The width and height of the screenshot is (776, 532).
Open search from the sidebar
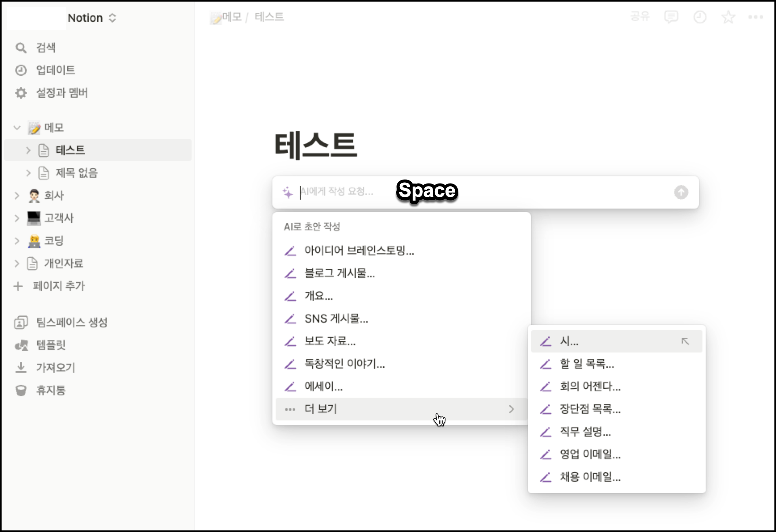[46, 47]
